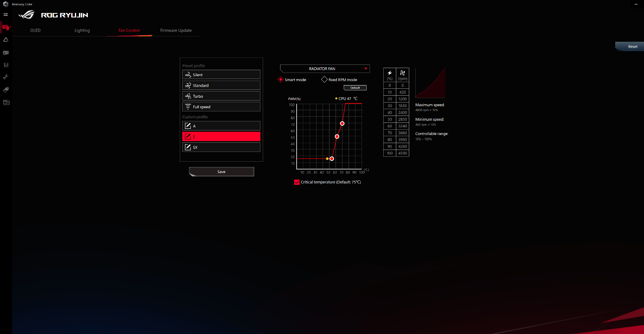Click the 2850 rpm table cell
Viewport: 644px width, 334px height.
(402, 119)
